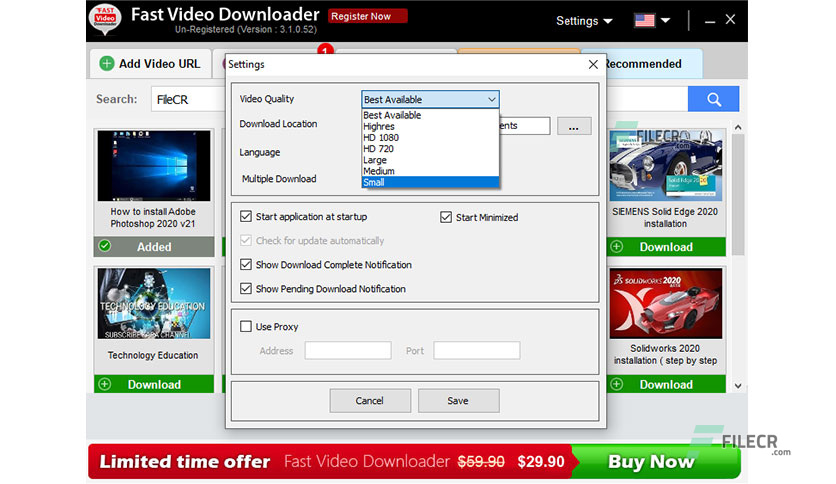836x484 pixels.
Task: Click the Search field containing FileCR
Action: tap(189, 99)
